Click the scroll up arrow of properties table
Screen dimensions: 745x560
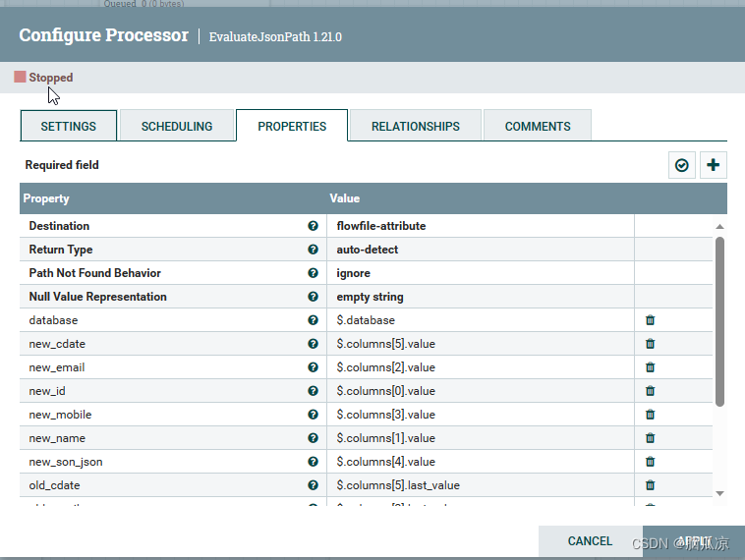pyautogui.click(x=719, y=227)
